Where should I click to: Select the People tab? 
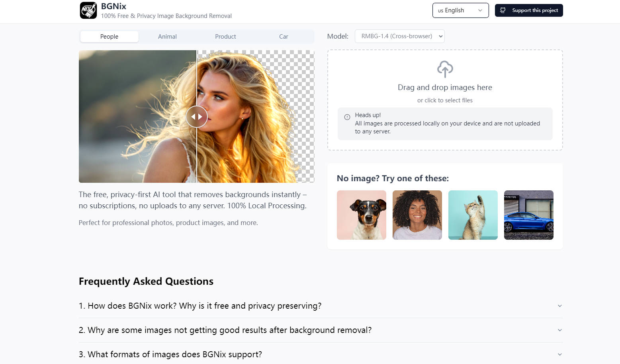pos(109,37)
